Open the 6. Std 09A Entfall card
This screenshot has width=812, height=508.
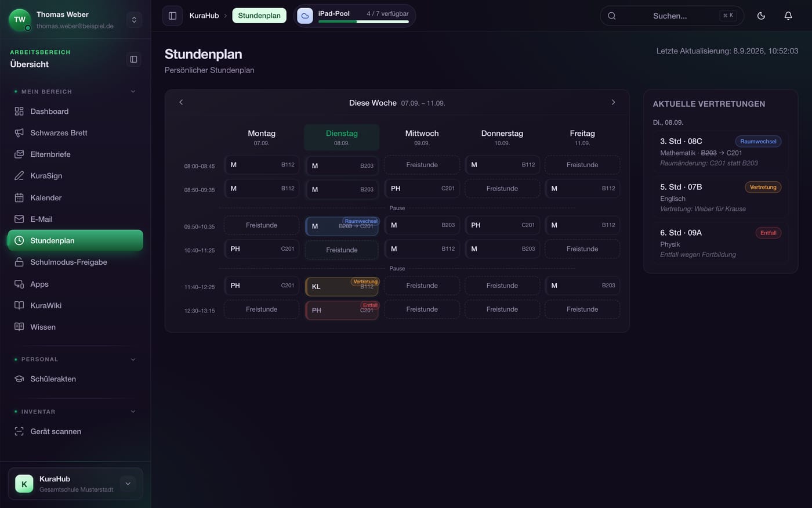[x=720, y=243]
